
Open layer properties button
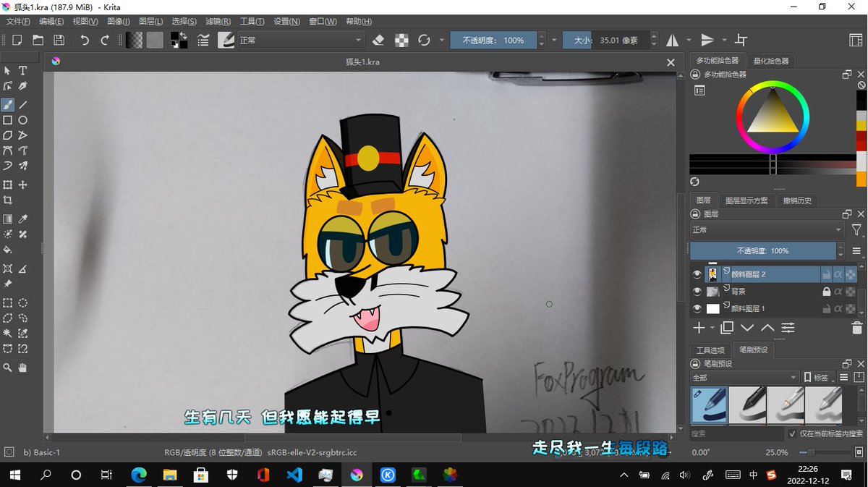pyautogui.click(x=788, y=329)
